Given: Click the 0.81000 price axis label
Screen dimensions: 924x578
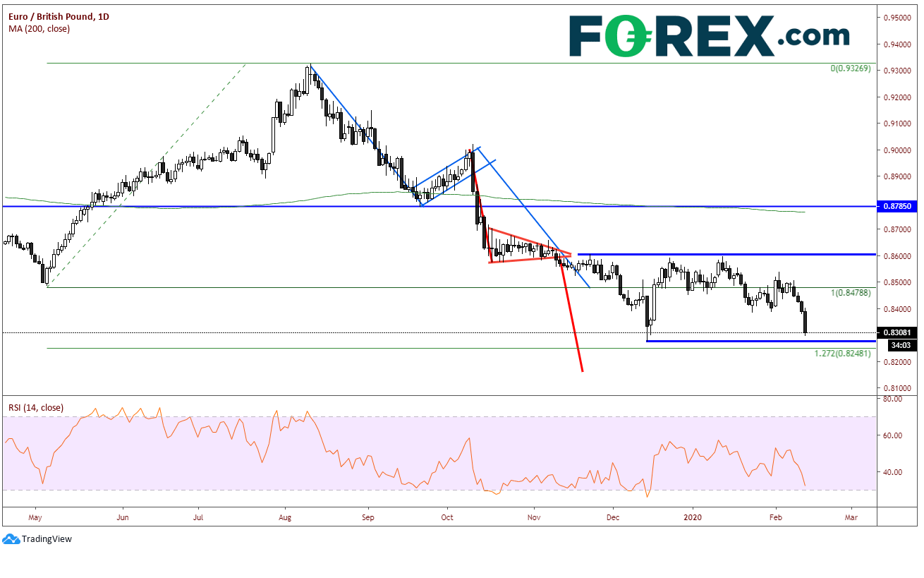Looking at the screenshot, I should click(897, 388).
